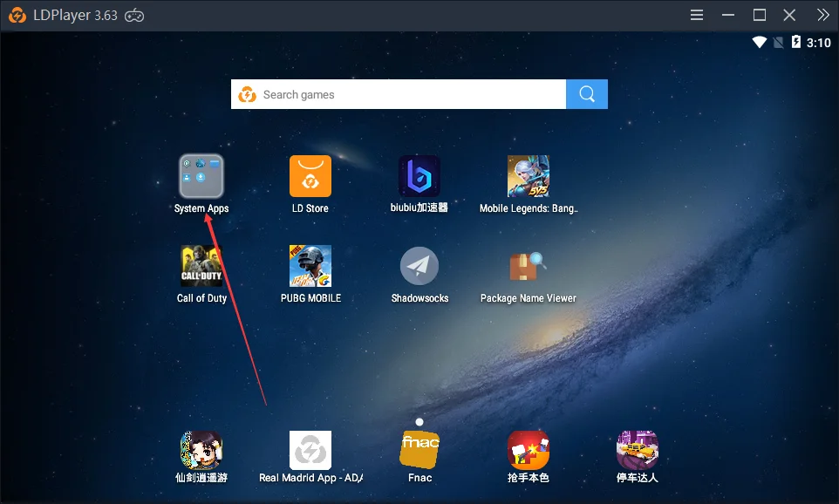Open the biubiu加速器 app

(419, 176)
